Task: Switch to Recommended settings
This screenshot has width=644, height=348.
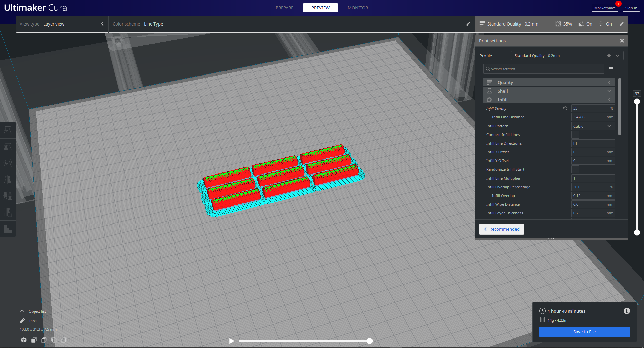Action: pyautogui.click(x=501, y=229)
